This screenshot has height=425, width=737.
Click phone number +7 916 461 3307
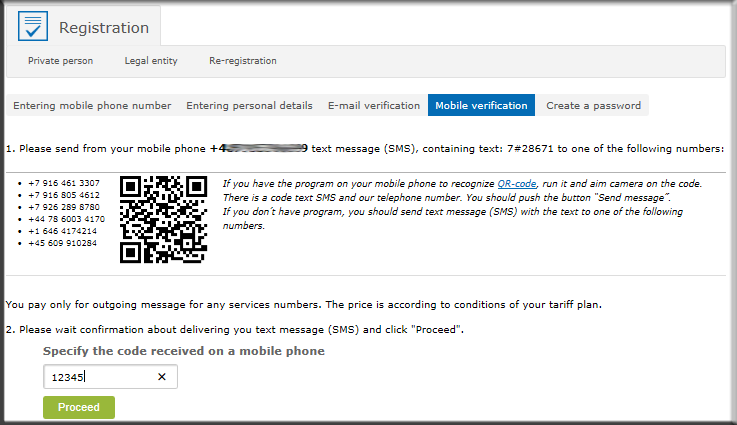(x=64, y=183)
